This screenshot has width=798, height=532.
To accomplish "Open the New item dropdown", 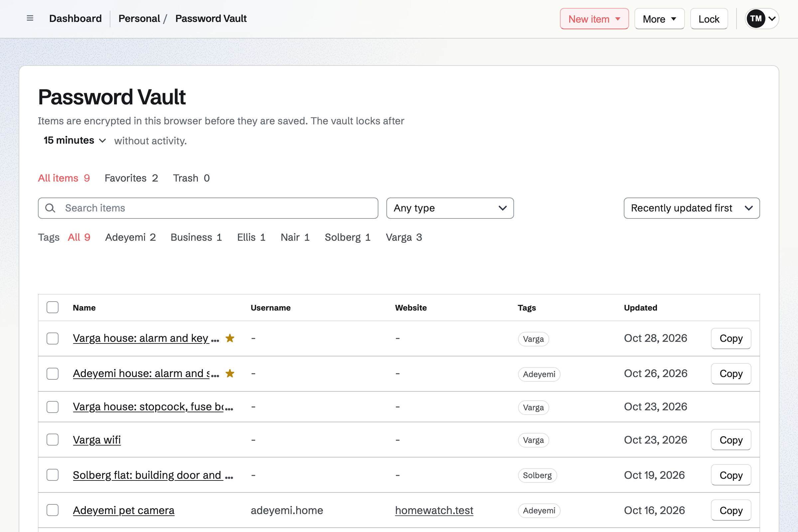I will click(x=594, y=19).
